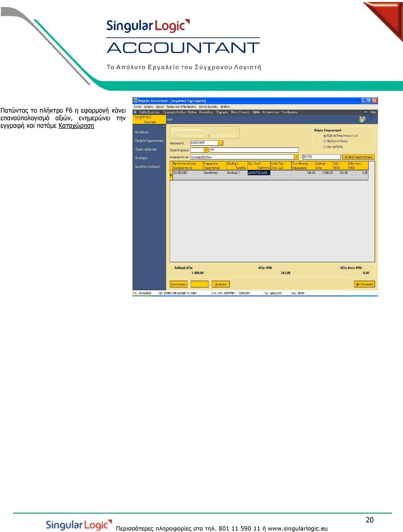Click Help in the toolbar

pos(374,112)
